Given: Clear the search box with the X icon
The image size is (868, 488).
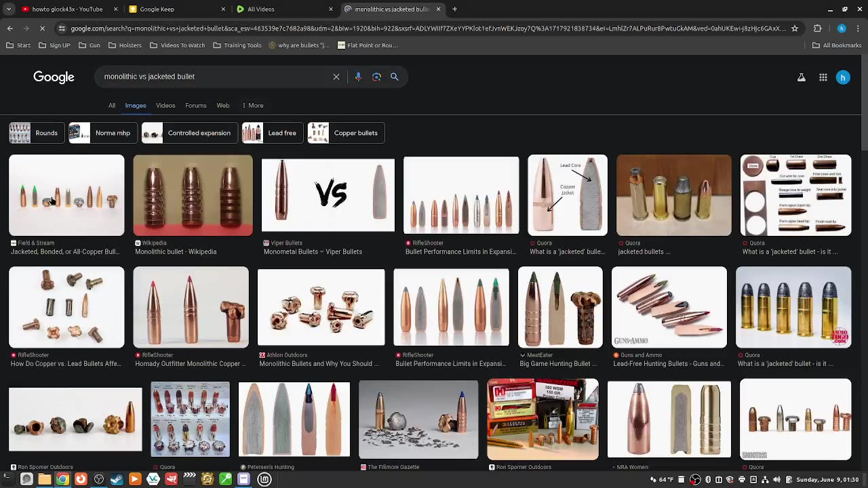Looking at the screenshot, I should point(336,77).
